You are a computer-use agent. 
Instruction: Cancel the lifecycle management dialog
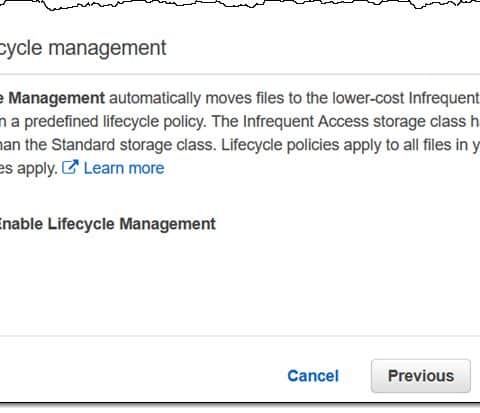pyautogui.click(x=313, y=376)
